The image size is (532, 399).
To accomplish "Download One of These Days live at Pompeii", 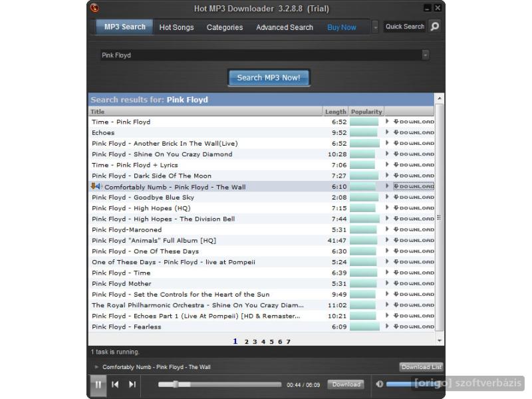I will tap(414, 262).
